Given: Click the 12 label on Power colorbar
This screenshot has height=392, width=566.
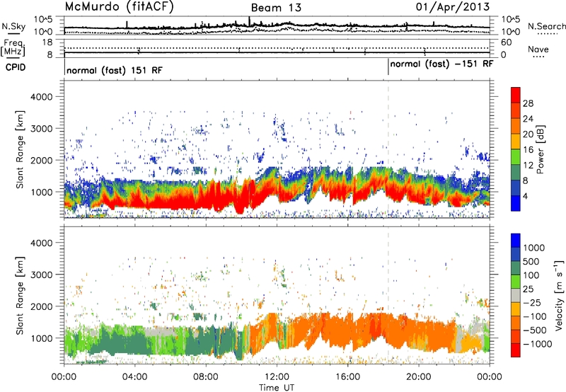Looking at the screenshot, I should pos(528,166).
